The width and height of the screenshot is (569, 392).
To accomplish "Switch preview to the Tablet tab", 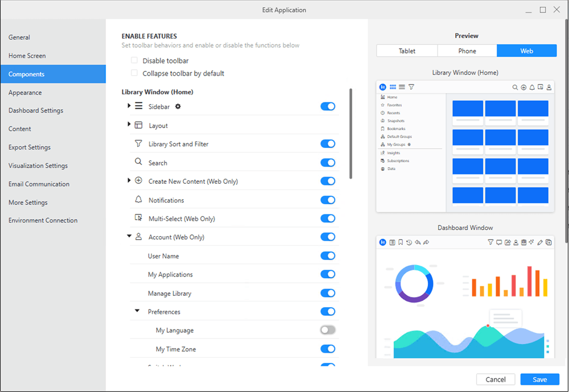I will coord(407,51).
